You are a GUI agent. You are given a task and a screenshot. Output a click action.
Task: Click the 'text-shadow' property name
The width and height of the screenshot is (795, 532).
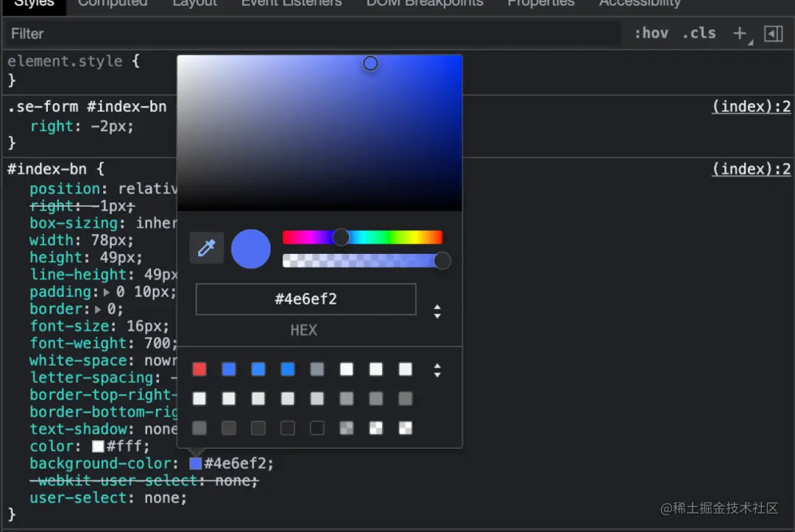pos(78,429)
